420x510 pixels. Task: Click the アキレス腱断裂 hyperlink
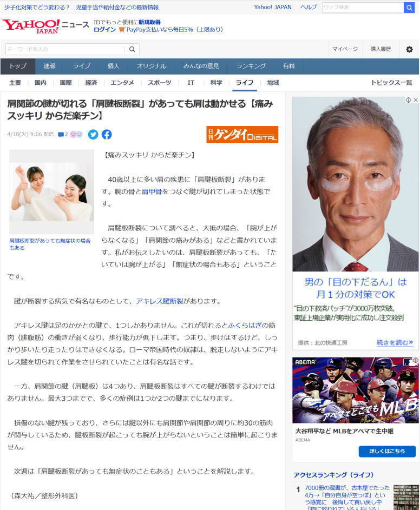159,301
